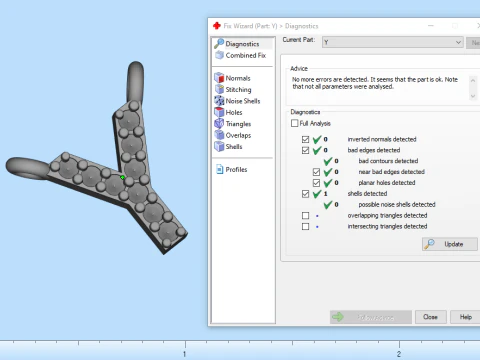Open the Noise Shells icon
This screenshot has width=480, height=360.
219,101
